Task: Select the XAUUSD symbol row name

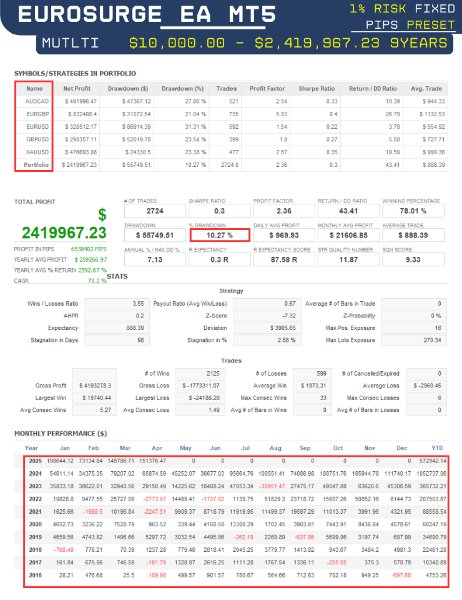Action: point(38,152)
